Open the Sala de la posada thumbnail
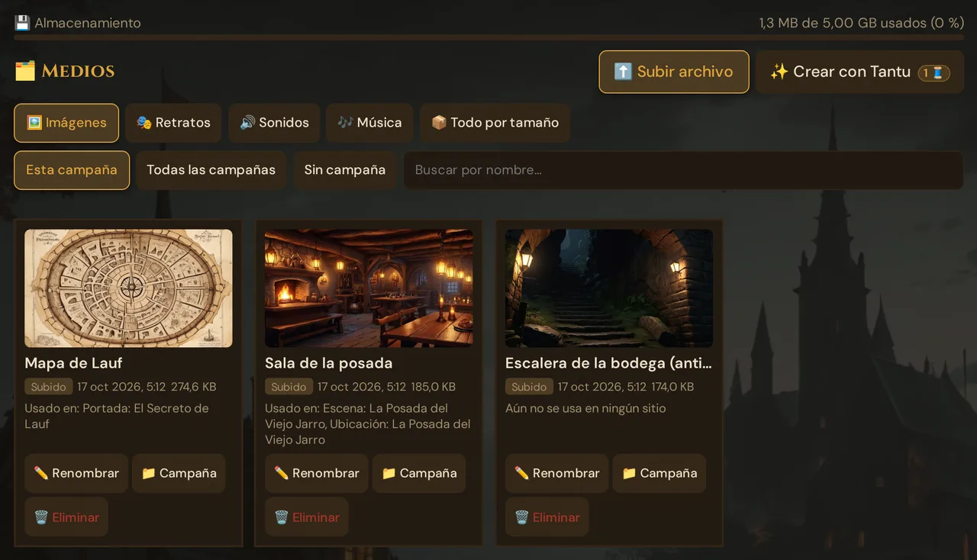The image size is (977, 560). [369, 288]
